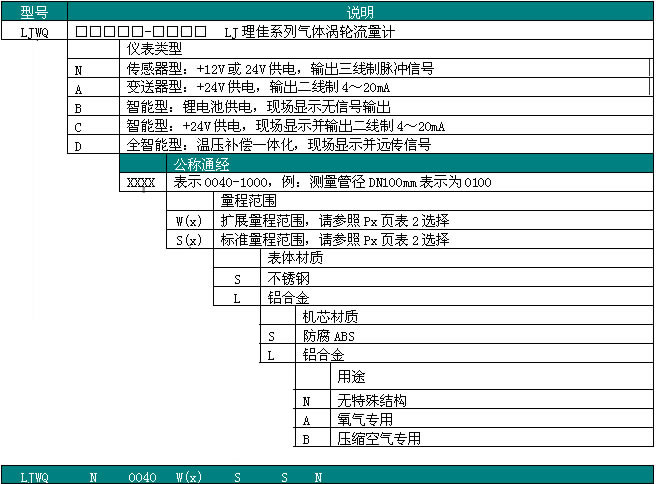Choose the 防腐 ABS core material

pyautogui.click(x=329, y=336)
